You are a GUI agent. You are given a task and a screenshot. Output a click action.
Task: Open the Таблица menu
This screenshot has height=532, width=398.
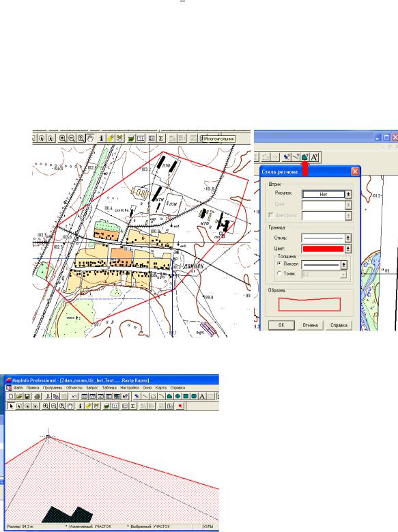click(109, 387)
